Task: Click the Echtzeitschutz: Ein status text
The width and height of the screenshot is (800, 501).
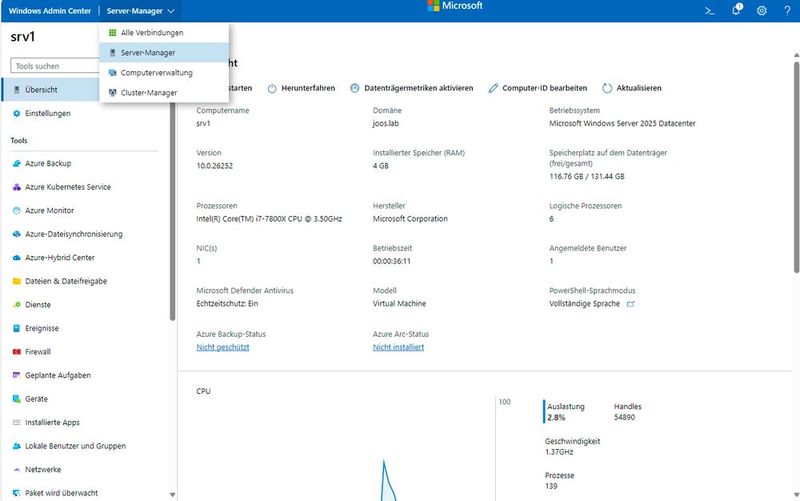Action: [x=227, y=304]
